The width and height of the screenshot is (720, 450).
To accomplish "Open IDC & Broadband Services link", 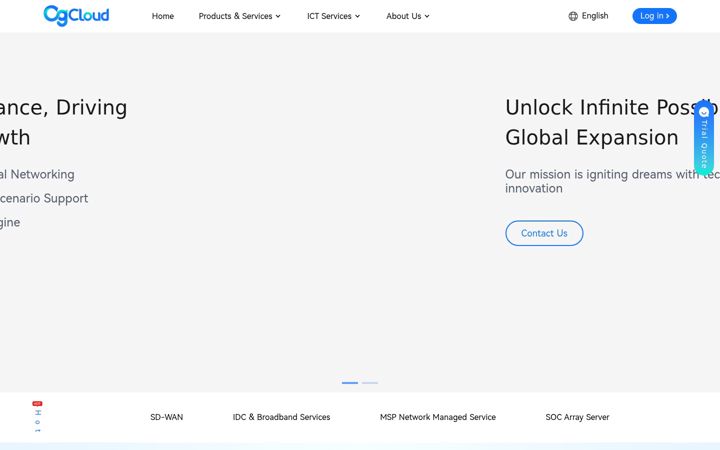I will click(x=281, y=417).
